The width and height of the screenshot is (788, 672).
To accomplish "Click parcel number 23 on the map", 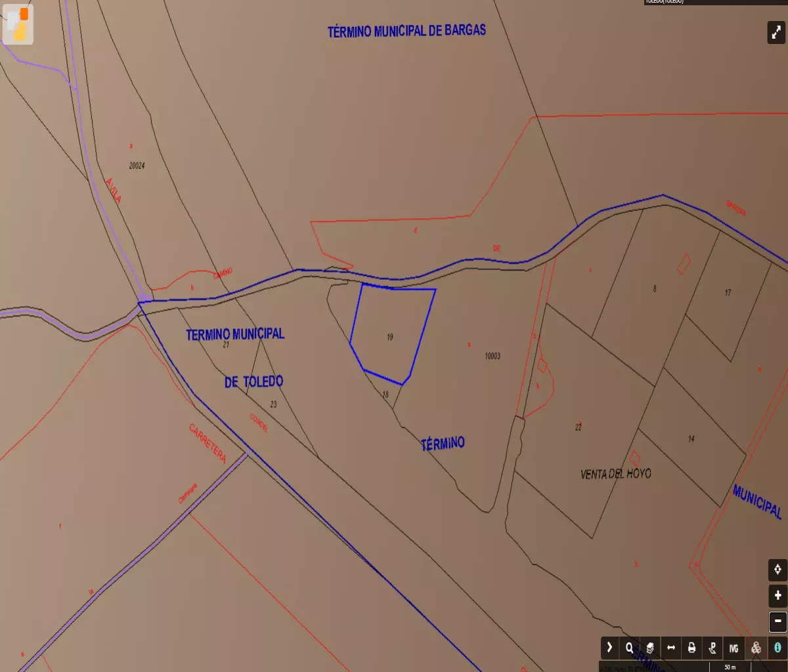I will tap(273, 404).
